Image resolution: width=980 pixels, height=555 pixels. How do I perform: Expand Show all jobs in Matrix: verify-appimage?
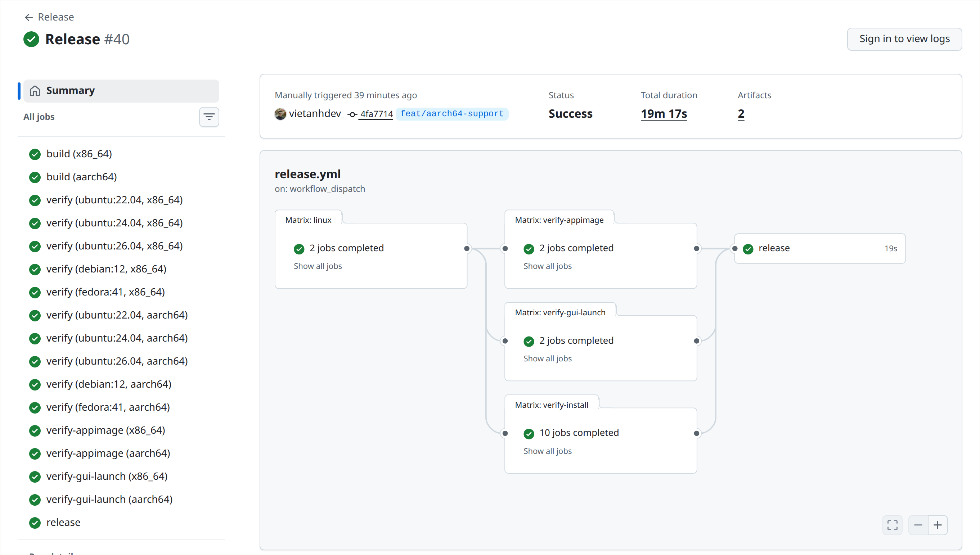(x=547, y=266)
